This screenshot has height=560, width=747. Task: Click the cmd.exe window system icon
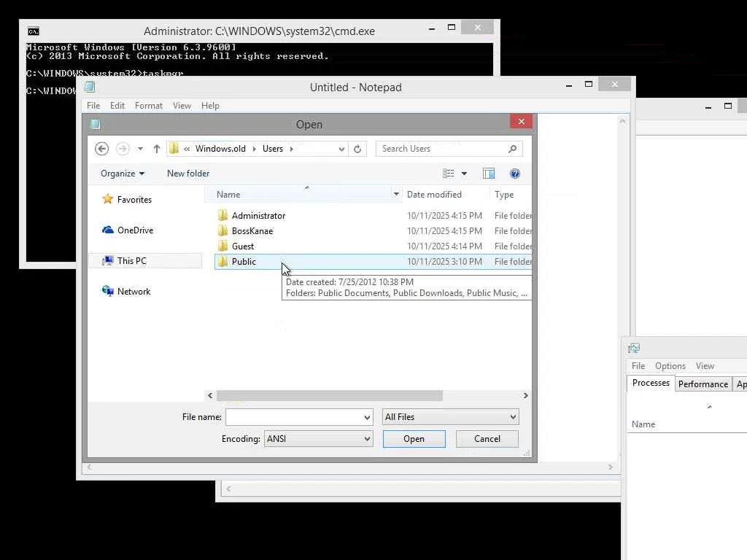tap(34, 31)
